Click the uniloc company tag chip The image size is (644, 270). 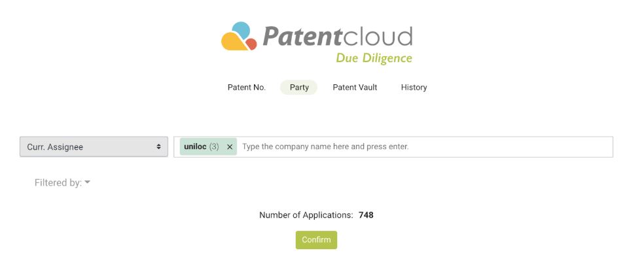[x=195, y=147]
